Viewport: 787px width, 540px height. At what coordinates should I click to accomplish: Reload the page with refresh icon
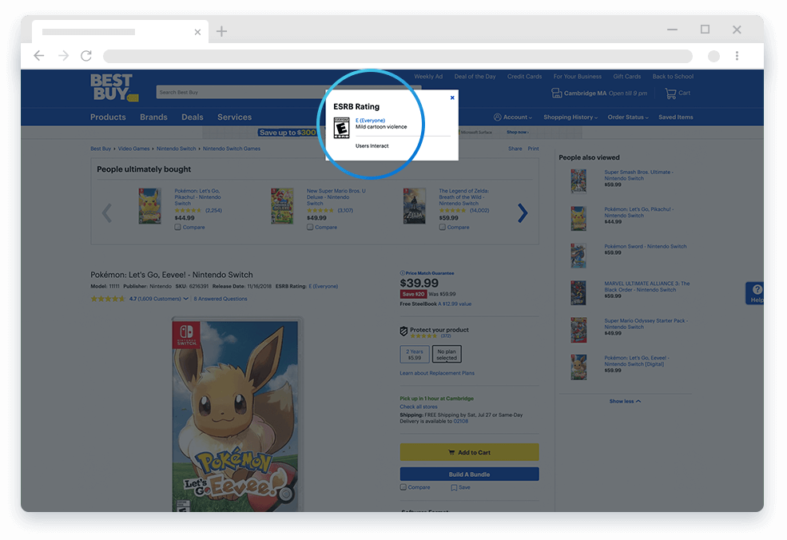(x=86, y=56)
